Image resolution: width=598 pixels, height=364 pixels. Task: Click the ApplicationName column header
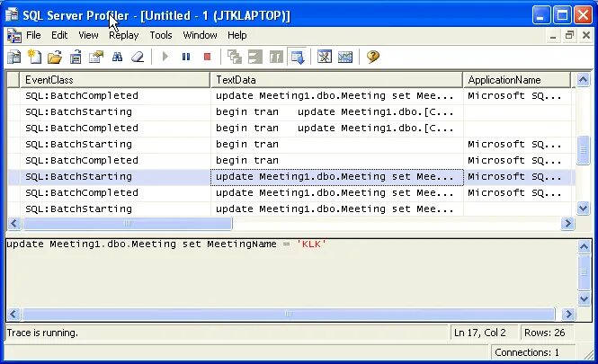517,80
